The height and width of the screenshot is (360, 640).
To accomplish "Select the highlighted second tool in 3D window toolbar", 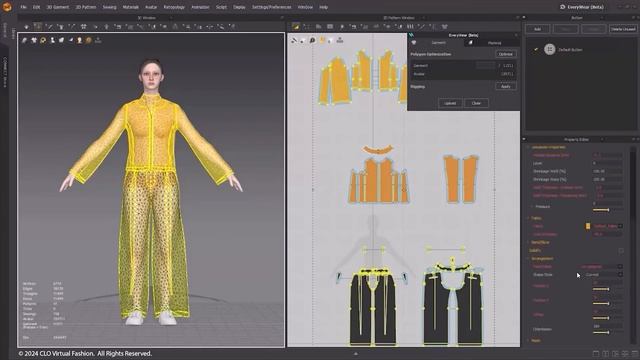I will coord(38,27).
